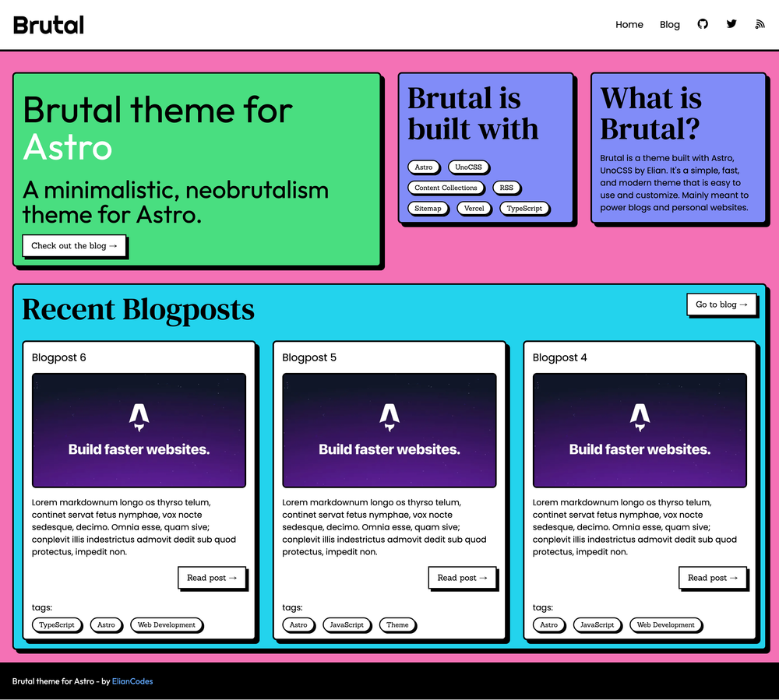Click the Go to blog button

click(x=721, y=304)
